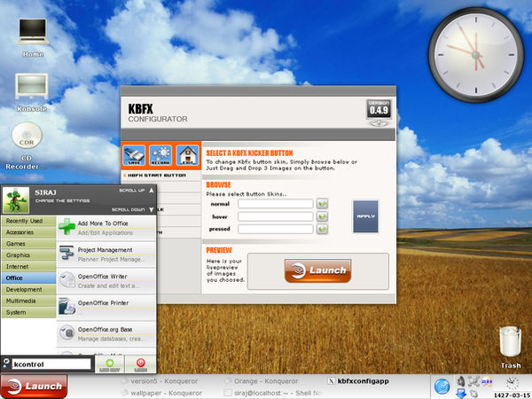The height and width of the screenshot is (399, 532).
Task: Click the blue globe icon in the panel
Action: [x=442, y=387]
